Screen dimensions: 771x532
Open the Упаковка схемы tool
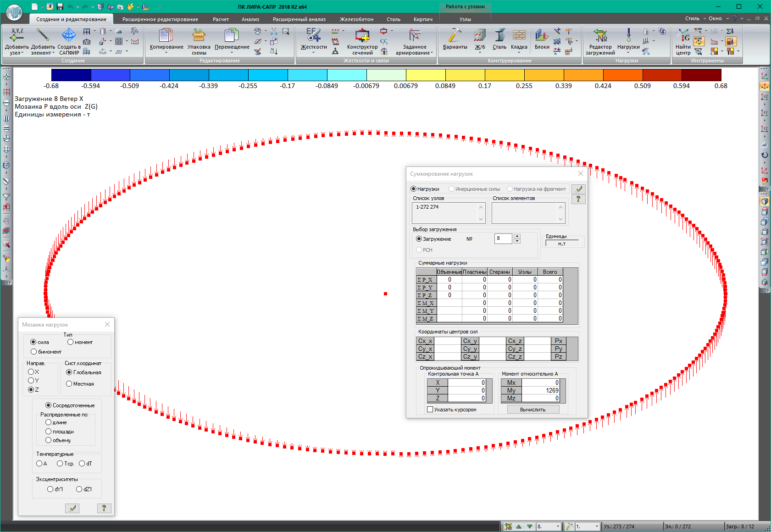[199, 36]
